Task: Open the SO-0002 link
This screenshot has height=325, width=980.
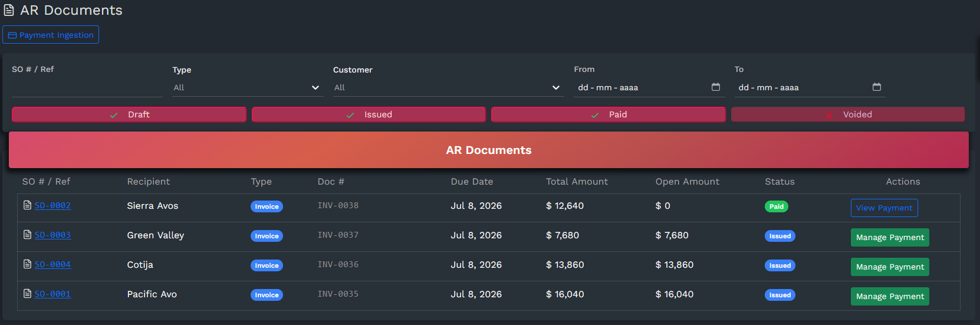Action: pos(52,205)
